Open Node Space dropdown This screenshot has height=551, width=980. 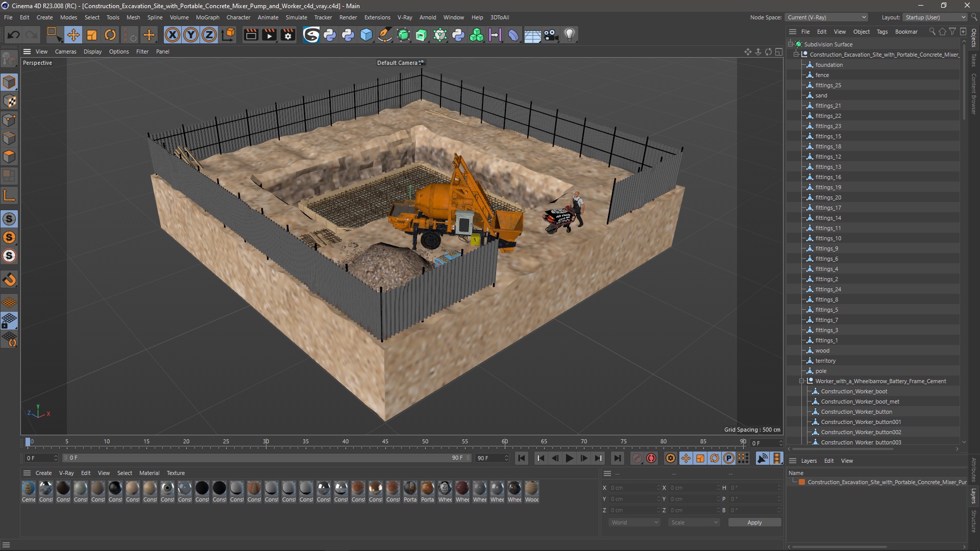click(x=826, y=17)
